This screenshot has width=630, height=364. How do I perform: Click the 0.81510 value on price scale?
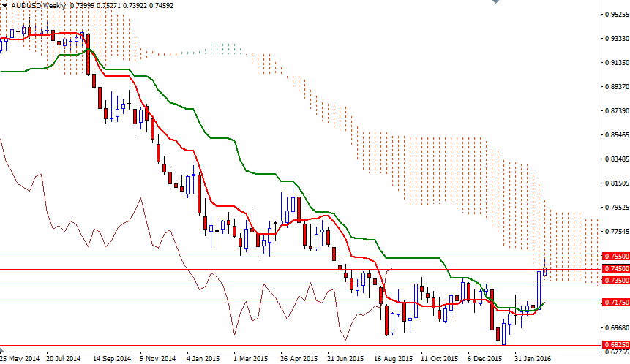click(615, 183)
